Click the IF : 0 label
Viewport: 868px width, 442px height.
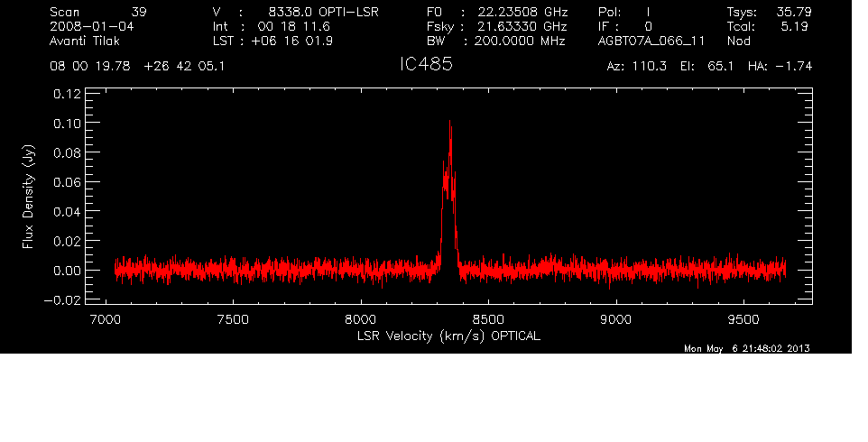(x=625, y=26)
